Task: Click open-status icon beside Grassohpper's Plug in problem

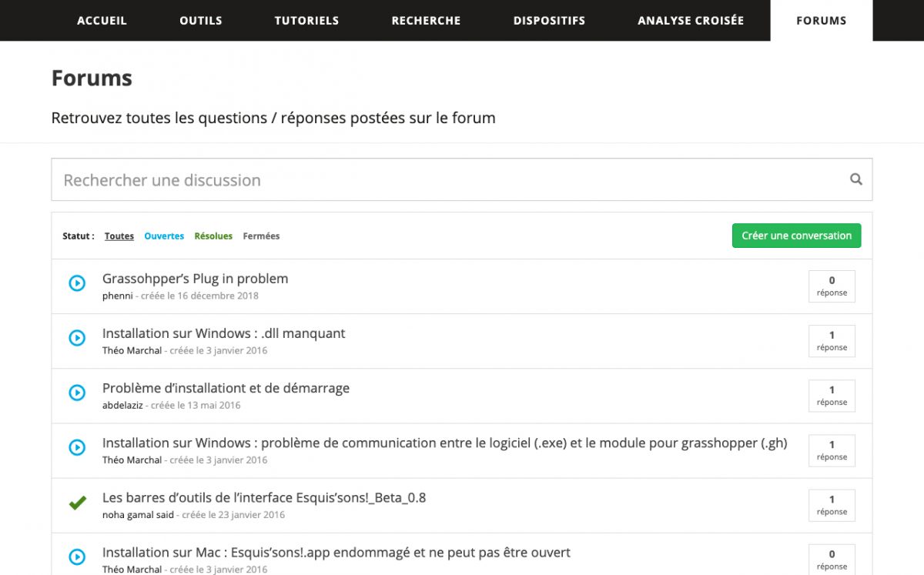Action: coord(77,283)
